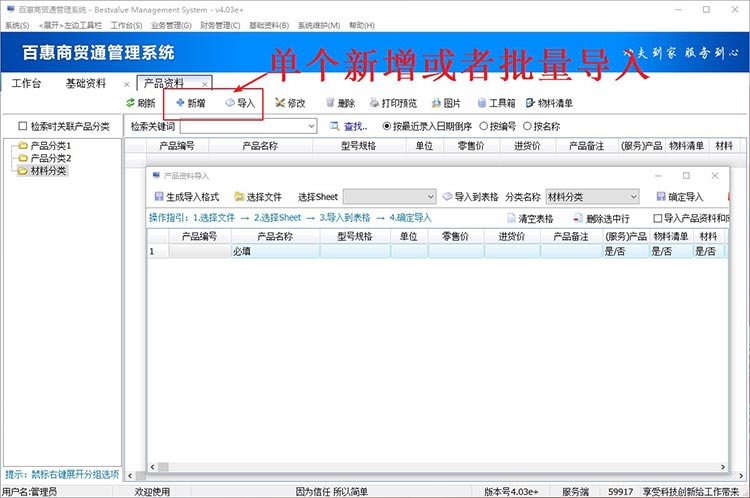Open the 选择Sheet dropdown
The height and width of the screenshot is (498, 750).
(x=430, y=197)
